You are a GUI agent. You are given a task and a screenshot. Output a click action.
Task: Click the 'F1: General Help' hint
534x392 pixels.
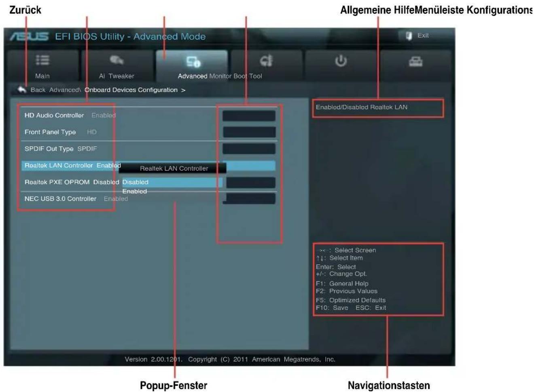coord(342,283)
